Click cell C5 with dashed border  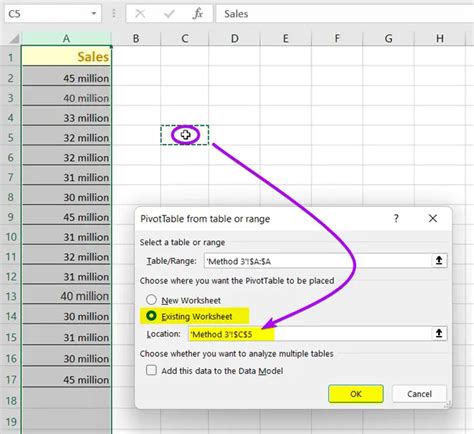click(185, 135)
